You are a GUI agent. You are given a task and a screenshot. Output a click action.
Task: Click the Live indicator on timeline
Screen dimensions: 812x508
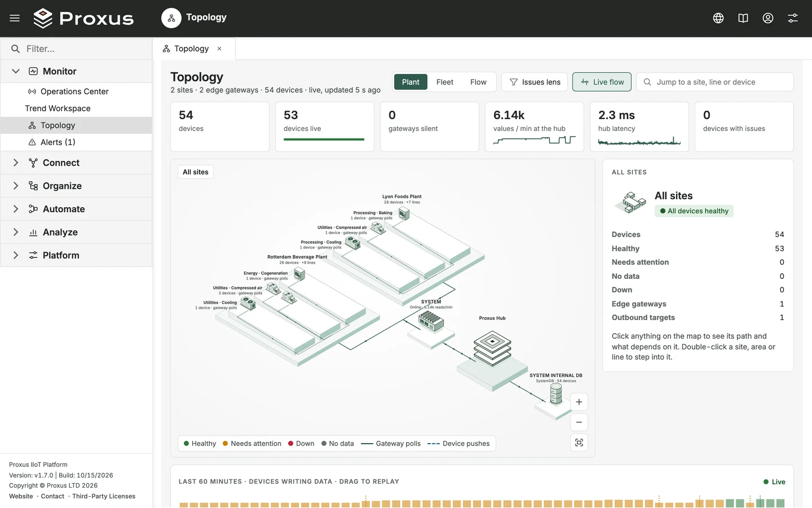pyautogui.click(x=774, y=481)
